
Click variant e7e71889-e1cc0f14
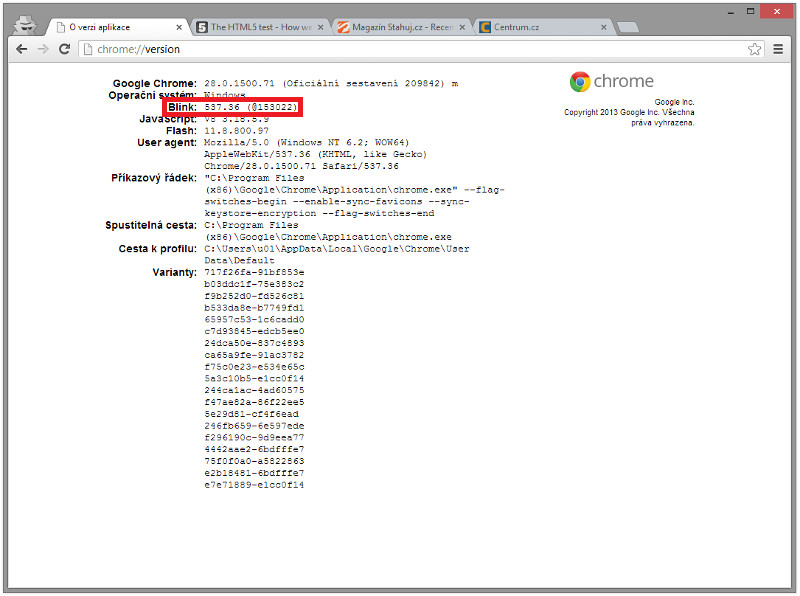click(x=254, y=485)
